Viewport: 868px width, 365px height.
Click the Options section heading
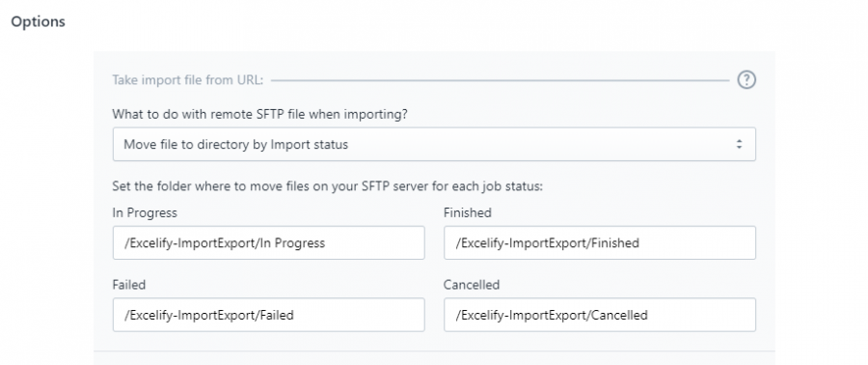[x=39, y=21]
